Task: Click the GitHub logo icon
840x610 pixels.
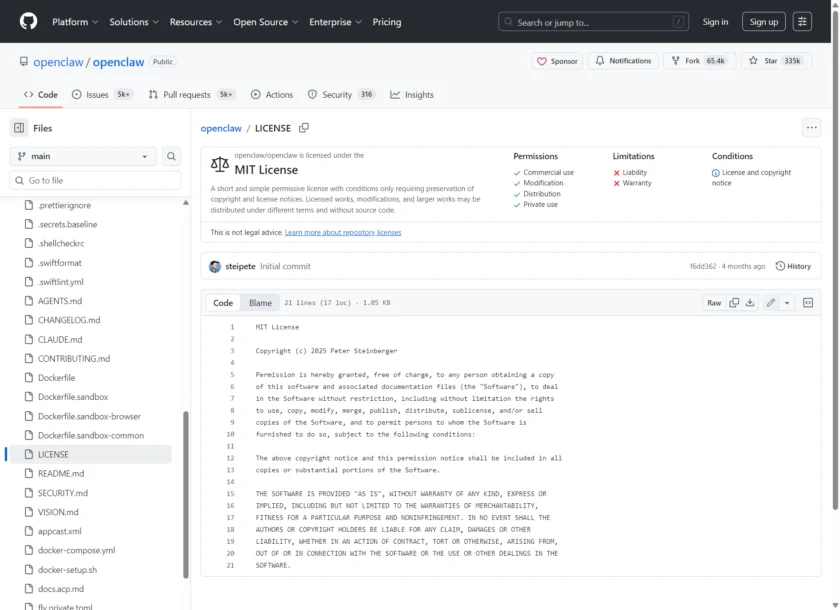Action: click(28, 21)
